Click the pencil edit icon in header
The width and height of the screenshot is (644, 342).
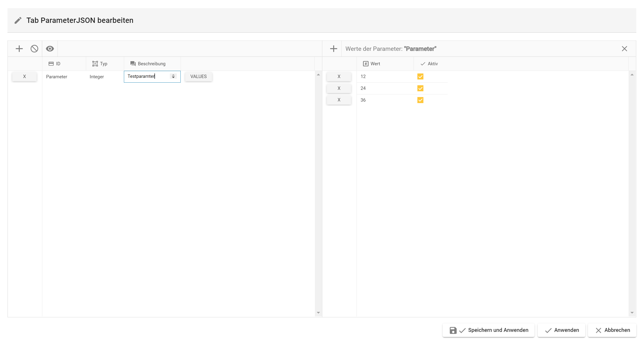18,20
